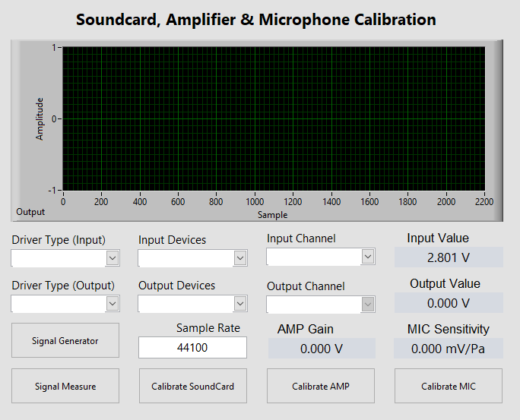Click the MIC Sensitivity mV/Pa readout

point(449,349)
